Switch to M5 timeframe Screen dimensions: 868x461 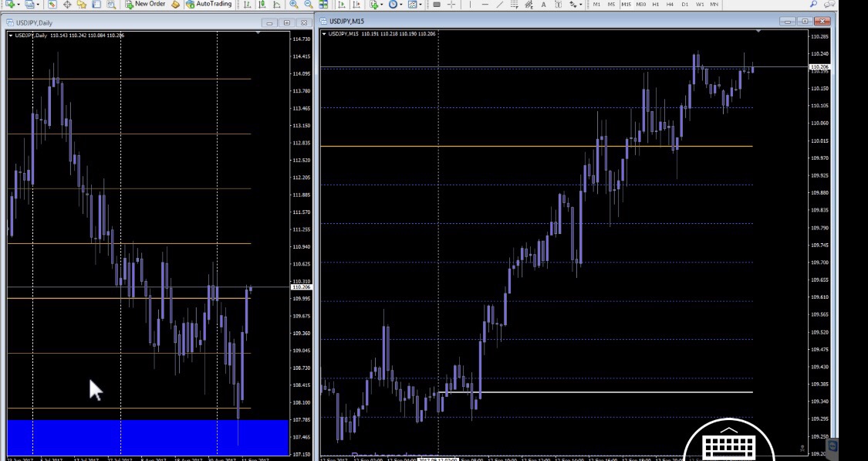[611, 4]
